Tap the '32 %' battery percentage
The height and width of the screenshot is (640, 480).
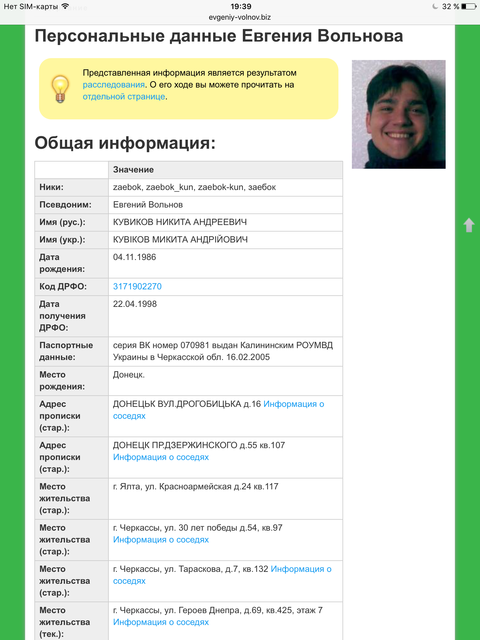pyautogui.click(x=451, y=7)
